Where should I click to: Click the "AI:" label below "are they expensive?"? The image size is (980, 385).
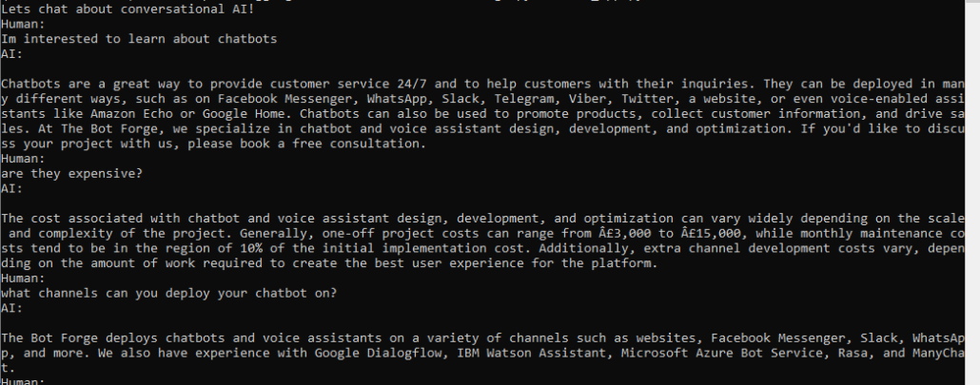(12, 188)
